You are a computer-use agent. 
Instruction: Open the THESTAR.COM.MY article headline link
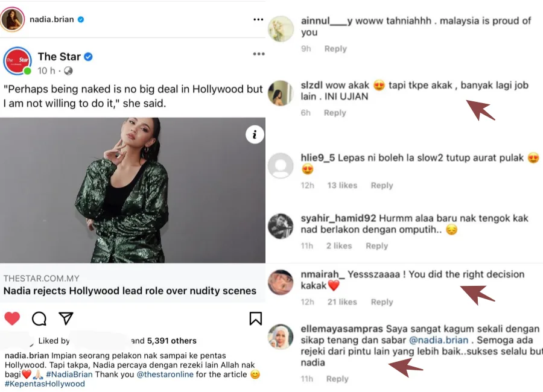[x=130, y=291]
